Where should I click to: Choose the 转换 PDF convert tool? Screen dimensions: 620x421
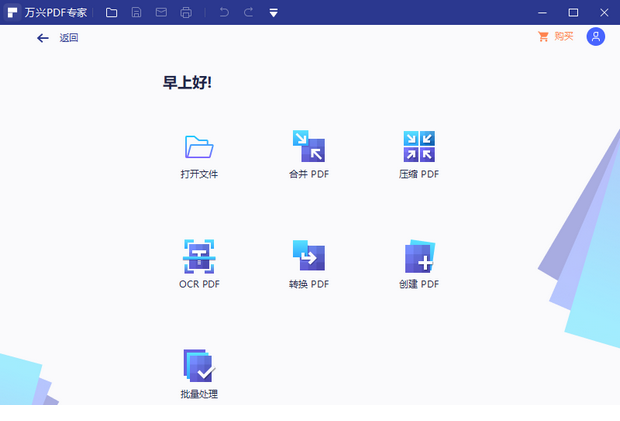[x=309, y=255]
